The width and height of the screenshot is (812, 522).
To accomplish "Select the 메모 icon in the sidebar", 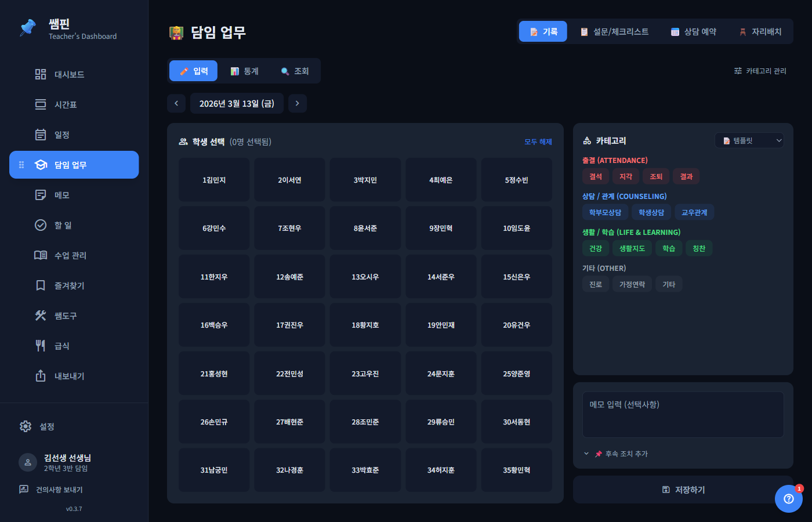I will [41, 195].
